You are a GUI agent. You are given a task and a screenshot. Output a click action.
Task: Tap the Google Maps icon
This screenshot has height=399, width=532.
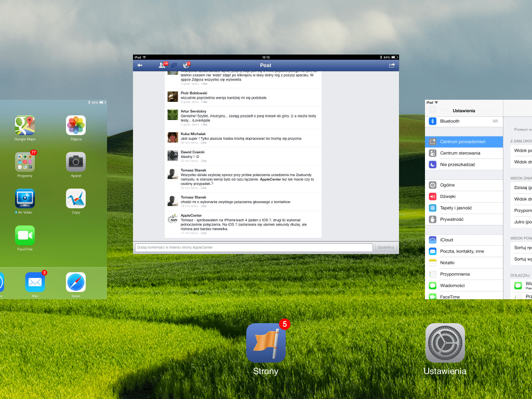24,126
